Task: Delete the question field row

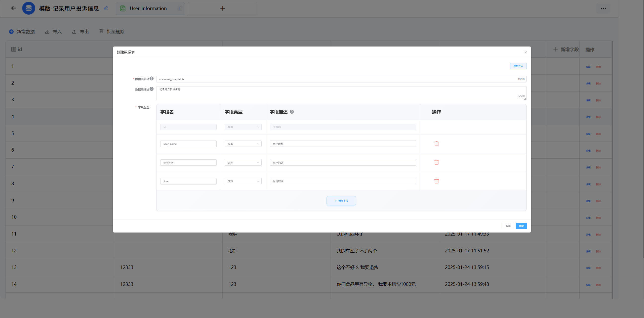Action: point(436,162)
